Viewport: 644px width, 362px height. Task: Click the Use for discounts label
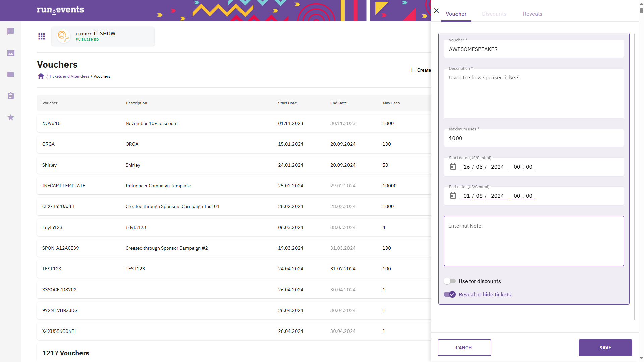[x=480, y=281]
